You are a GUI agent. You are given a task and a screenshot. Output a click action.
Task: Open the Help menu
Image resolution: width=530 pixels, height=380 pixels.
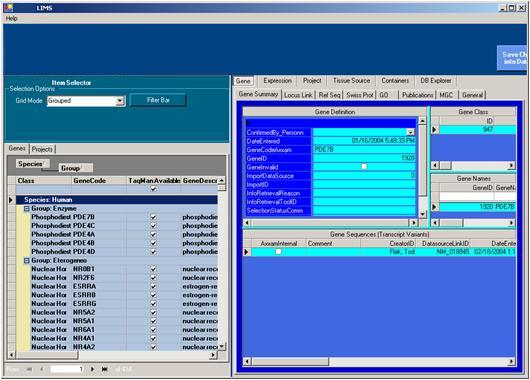point(11,19)
